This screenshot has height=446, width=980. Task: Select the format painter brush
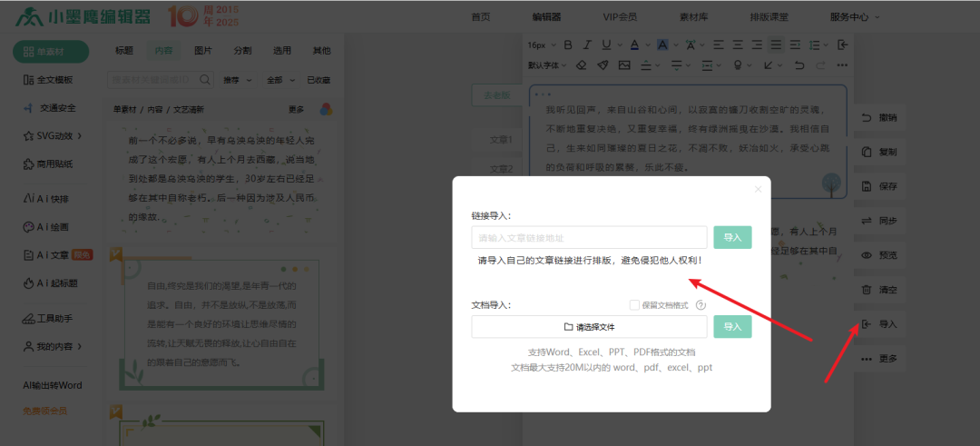603,64
